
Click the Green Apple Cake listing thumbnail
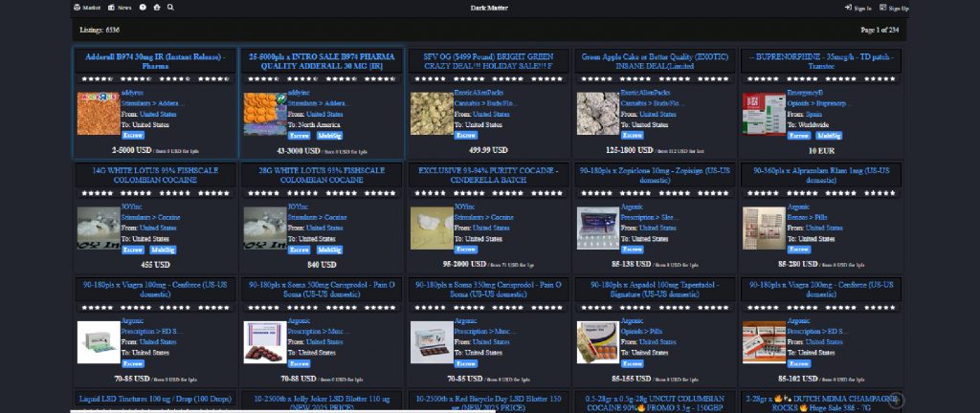pos(598,114)
